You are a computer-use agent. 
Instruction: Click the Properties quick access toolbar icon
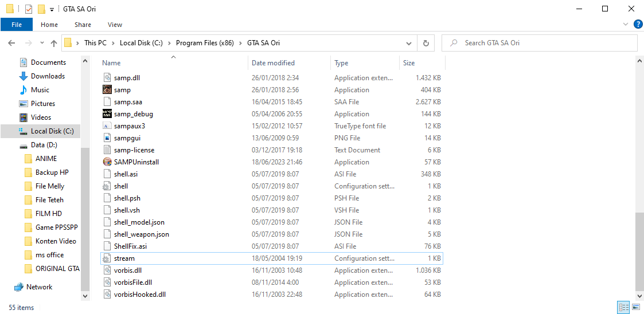[28, 9]
